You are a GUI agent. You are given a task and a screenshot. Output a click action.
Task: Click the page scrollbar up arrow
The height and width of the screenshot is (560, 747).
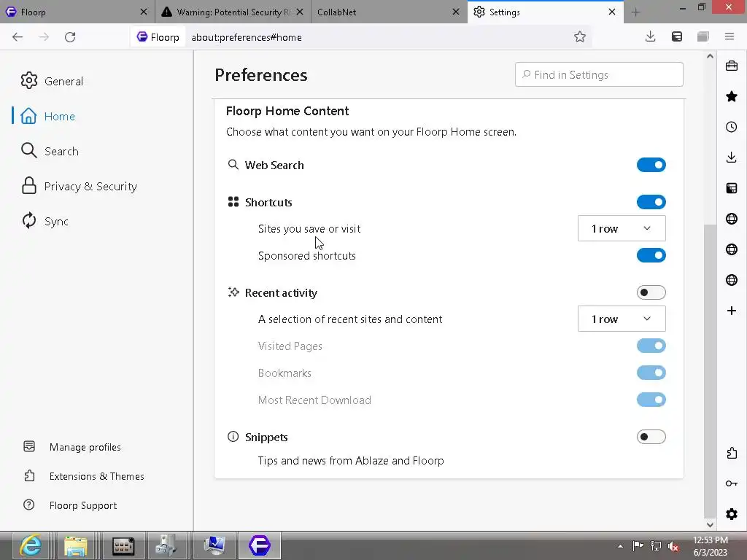click(710, 56)
